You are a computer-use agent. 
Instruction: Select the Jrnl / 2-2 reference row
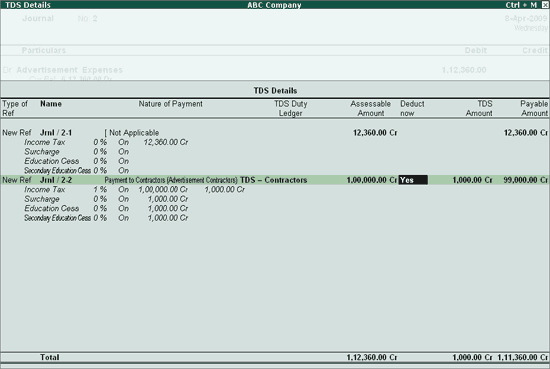(x=275, y=180)
